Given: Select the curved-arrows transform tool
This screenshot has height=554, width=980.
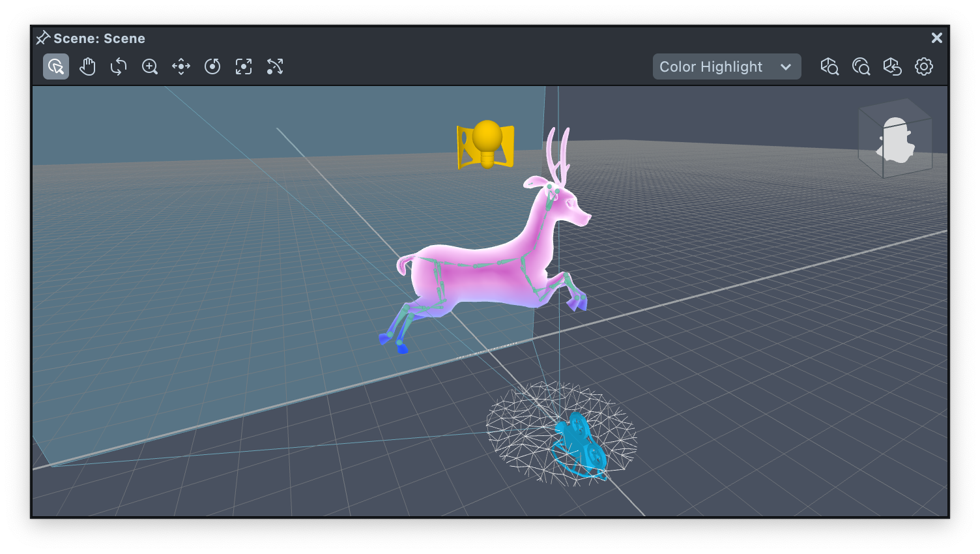Looking at the screenshot, I should tap(275, 66).
